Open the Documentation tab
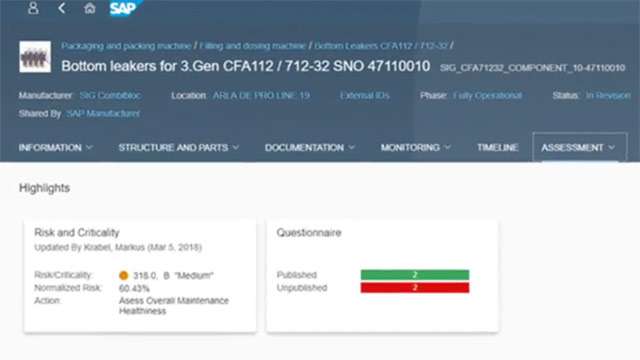Image resolution: width=640 pixels, height=360 pixels. click(304, 148)
